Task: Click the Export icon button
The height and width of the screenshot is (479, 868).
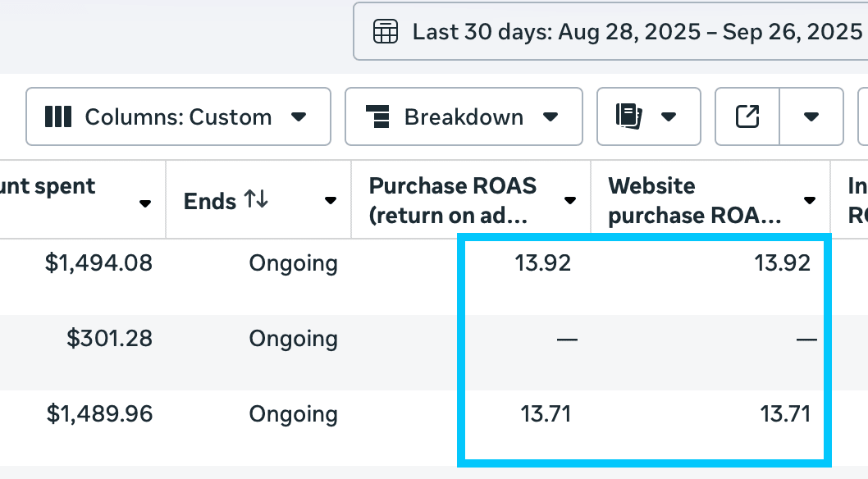Action: click(747, 116)
